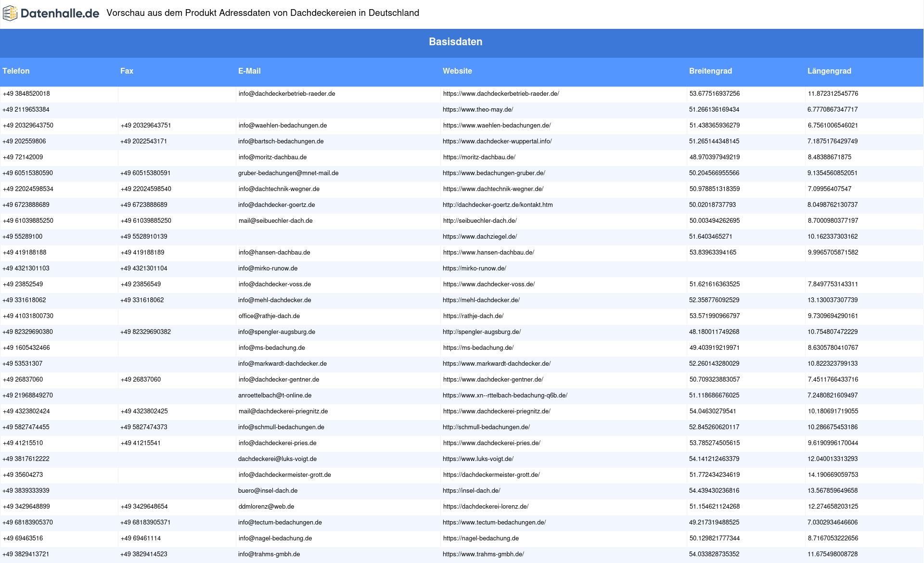
Task: Select latitude value 54.439430236816
Action: (x=714, y=491)
